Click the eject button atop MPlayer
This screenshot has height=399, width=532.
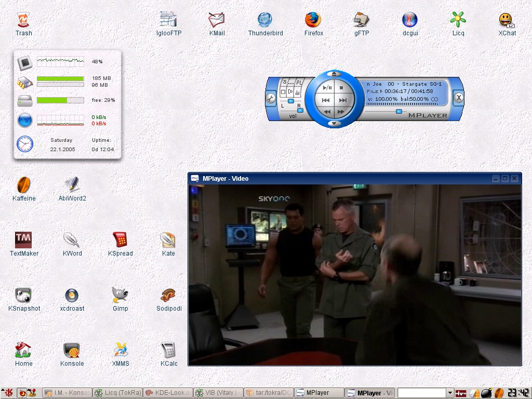334,73
